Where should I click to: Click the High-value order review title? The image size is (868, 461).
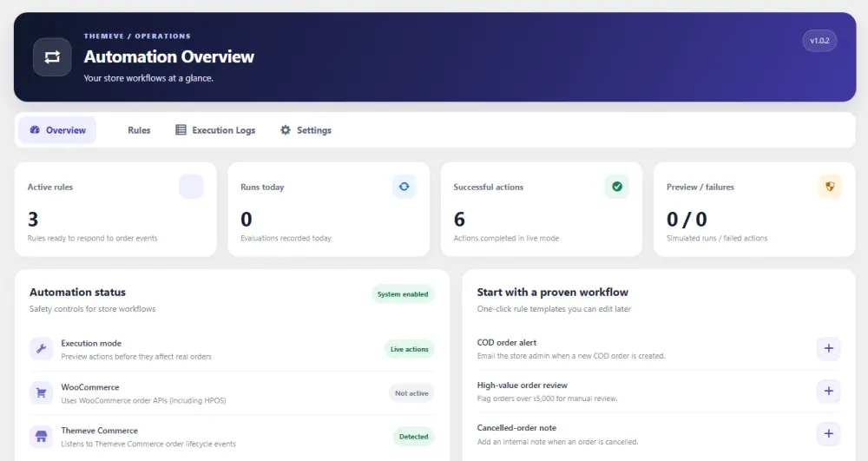point(522,385)
